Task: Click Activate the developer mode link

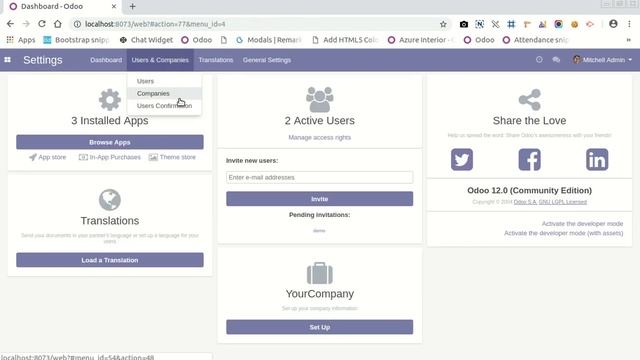Action: pyautogui.click(x=582, y=224)
